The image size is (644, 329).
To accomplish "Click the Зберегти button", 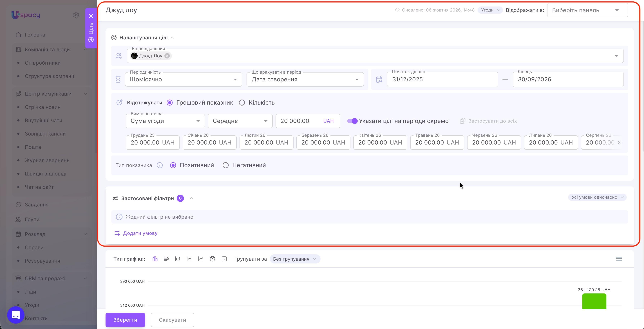I will pyautogui.click(x=125, y=320).
